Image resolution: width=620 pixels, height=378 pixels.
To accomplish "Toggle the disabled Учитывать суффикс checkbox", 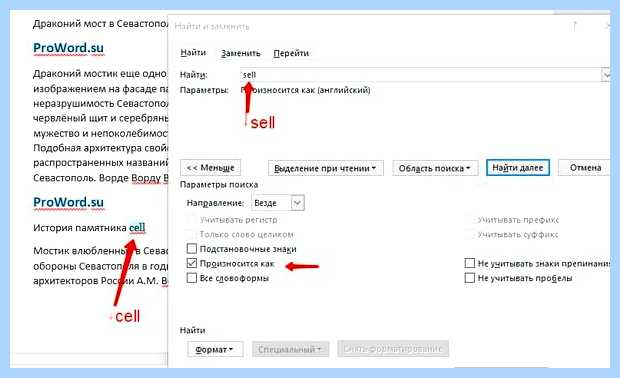I will [x=470, y=234].
